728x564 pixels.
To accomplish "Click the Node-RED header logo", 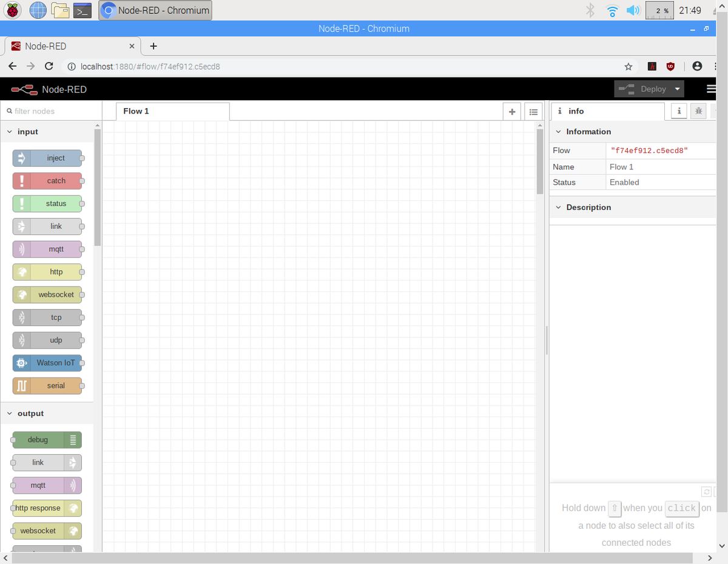I will 49,89.
